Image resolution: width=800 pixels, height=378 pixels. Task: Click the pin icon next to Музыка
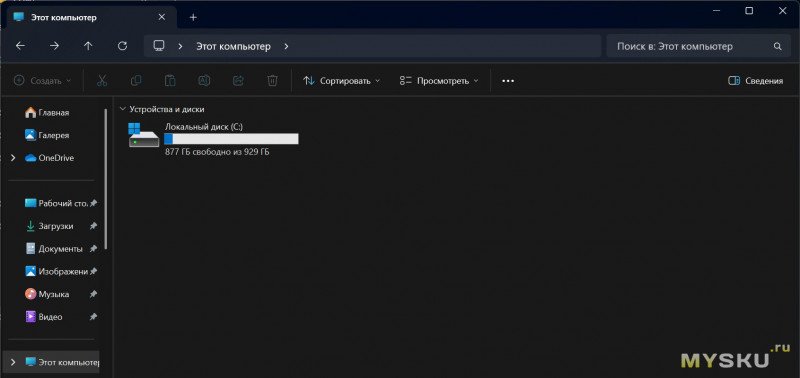pyautogui.click(x=93, y=294)
